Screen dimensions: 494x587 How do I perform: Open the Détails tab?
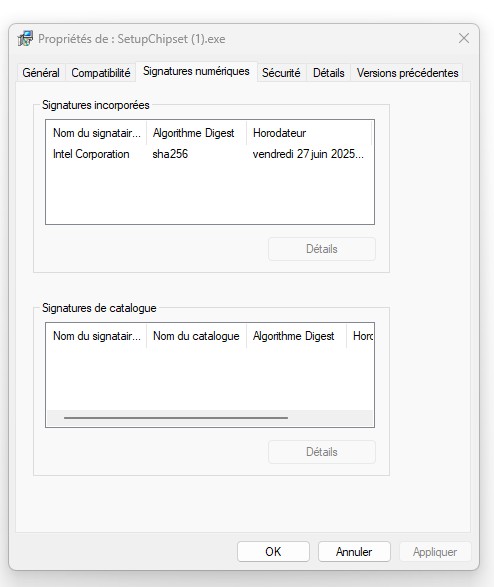click(329, 73)
